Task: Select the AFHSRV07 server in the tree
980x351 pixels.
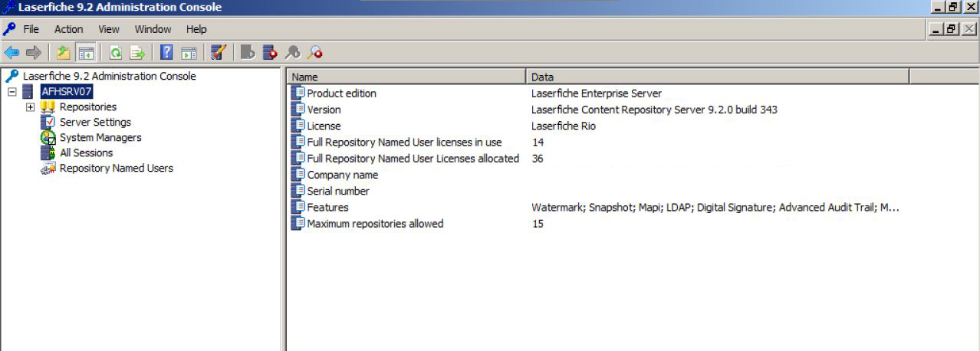Action: click(x=67, y=91)
